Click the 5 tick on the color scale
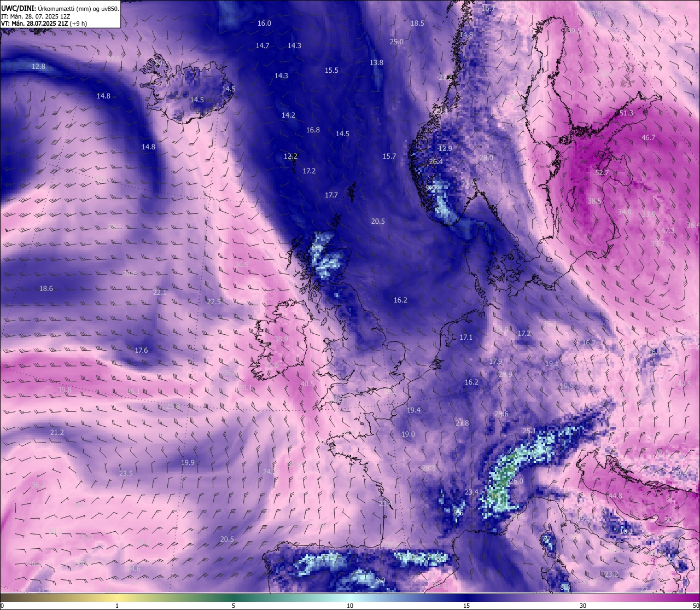 pyautogui.click(x=234, y=605)
